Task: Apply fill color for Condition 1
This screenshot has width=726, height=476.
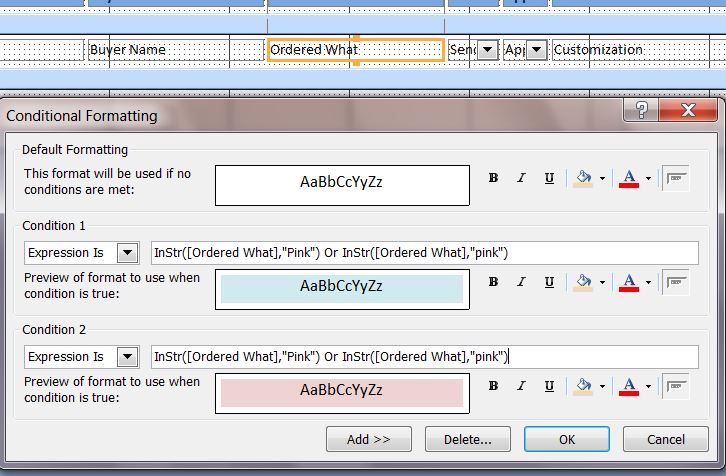Action: pyautogui.click(x=583, y=282)
